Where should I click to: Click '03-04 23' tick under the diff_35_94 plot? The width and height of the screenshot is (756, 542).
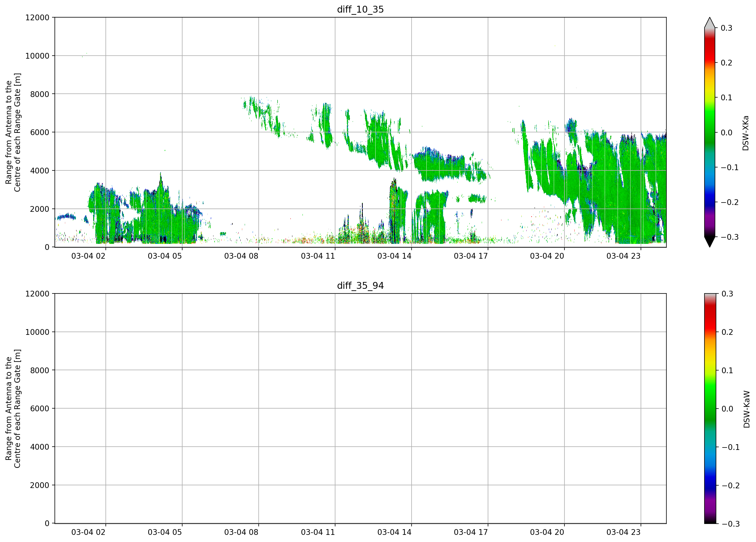pyautogui.click(x=623, y=532)
